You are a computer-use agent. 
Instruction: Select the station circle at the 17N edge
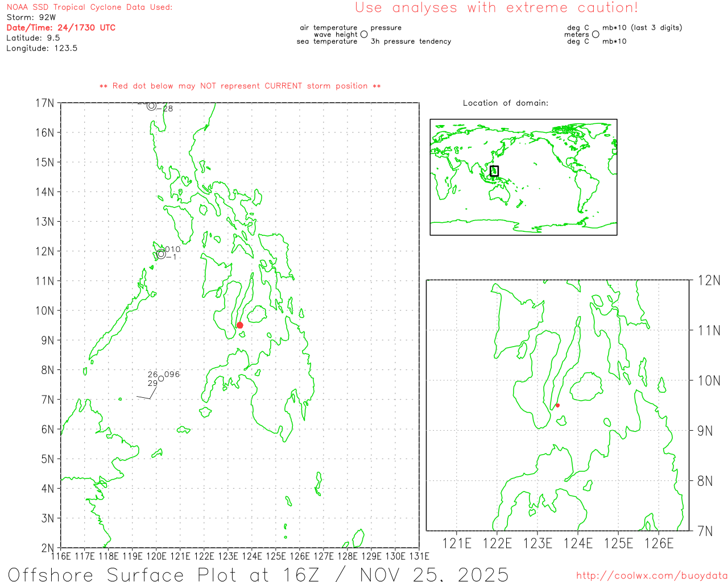click(151, 106)
